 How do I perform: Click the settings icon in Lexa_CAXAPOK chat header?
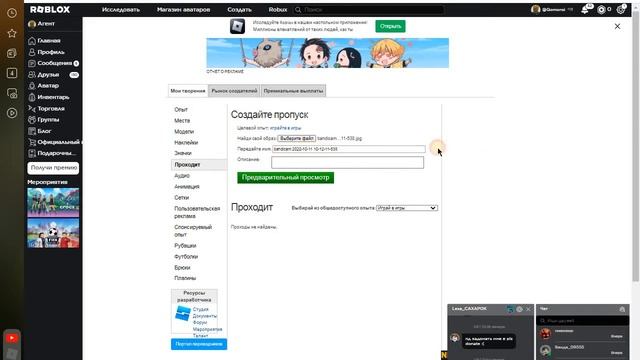(x=519, y=309)
